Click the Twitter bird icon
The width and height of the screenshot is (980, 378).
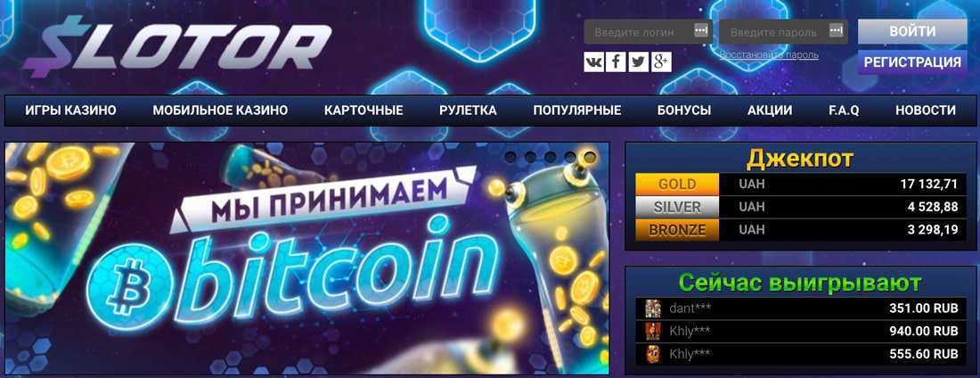click(x=638, y=62)
